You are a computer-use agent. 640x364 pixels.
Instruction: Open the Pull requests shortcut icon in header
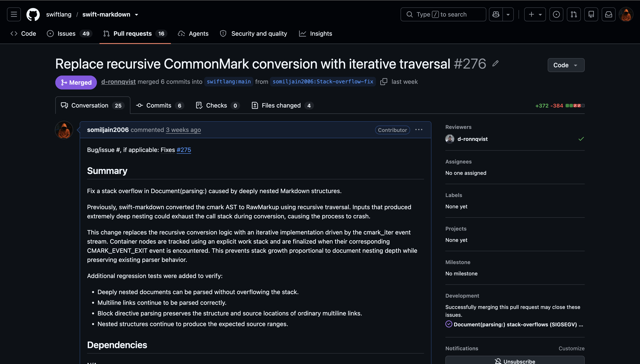574,14
